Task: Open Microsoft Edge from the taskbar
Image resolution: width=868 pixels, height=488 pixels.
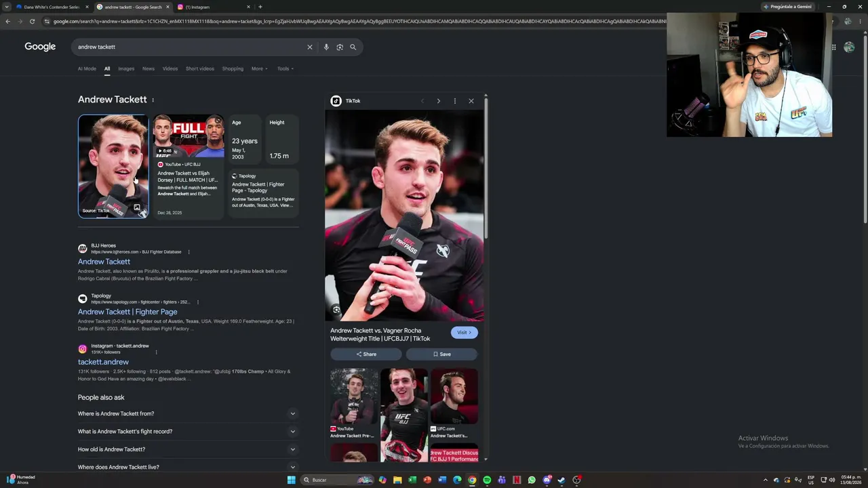Action: [457, 480]
